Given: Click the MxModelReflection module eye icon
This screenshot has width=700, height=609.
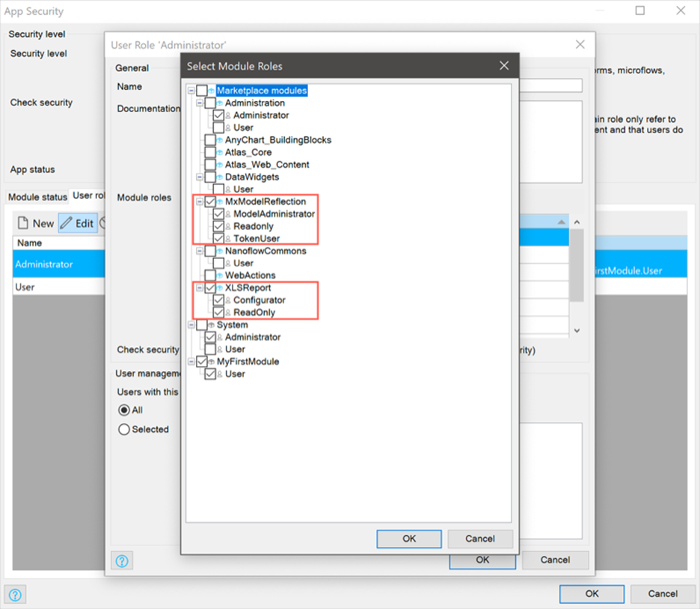Looking at the screenshot, I should click(220, 201).
